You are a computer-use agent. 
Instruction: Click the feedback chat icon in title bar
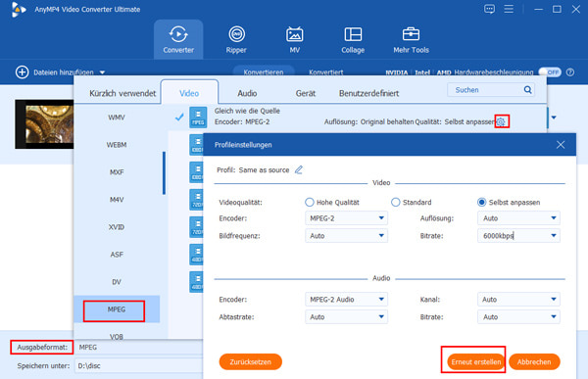pyautogui.click(x=489, y=9)
